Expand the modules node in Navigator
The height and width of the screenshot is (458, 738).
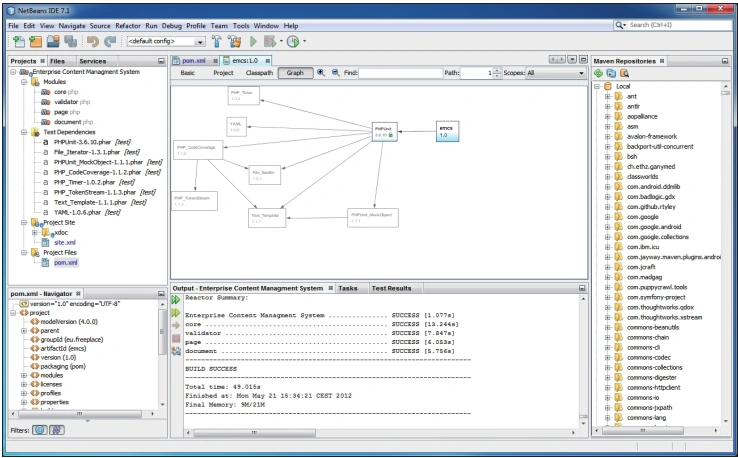click(24, 376)
